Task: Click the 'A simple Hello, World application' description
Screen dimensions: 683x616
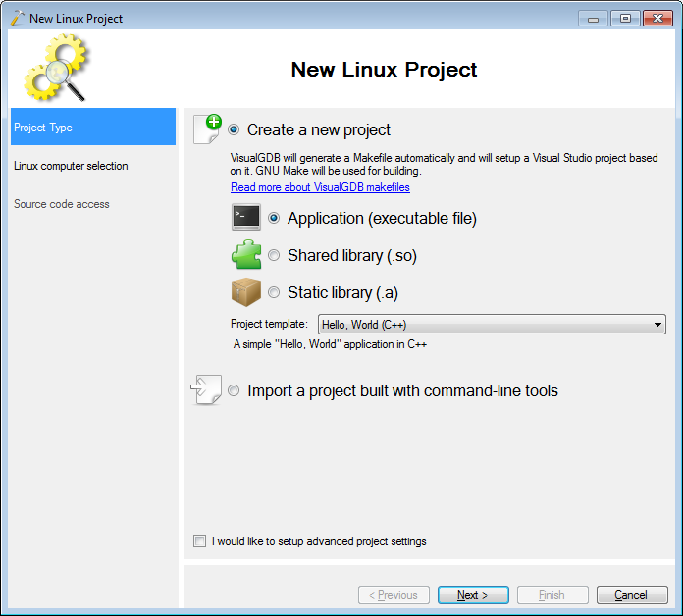Action: 330,344
